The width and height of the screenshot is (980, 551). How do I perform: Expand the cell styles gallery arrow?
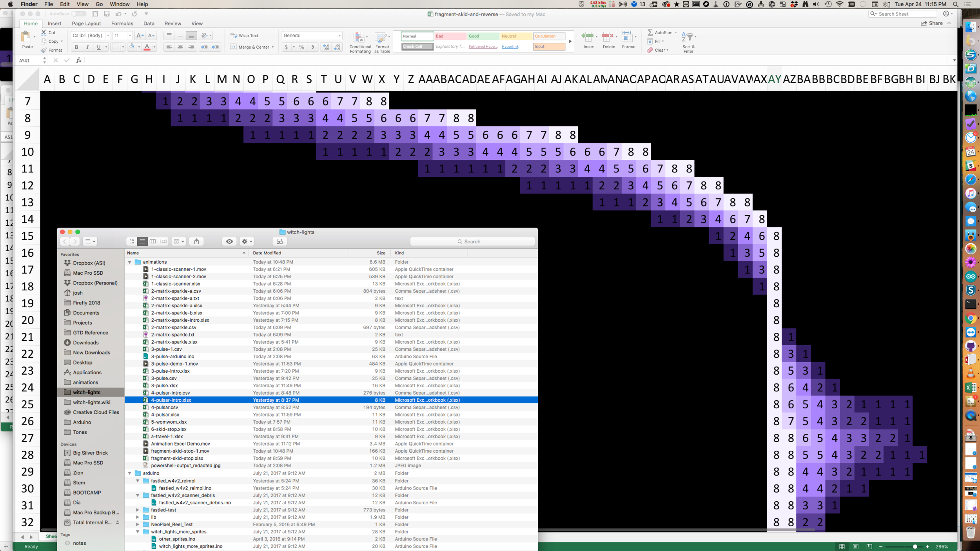570,41
